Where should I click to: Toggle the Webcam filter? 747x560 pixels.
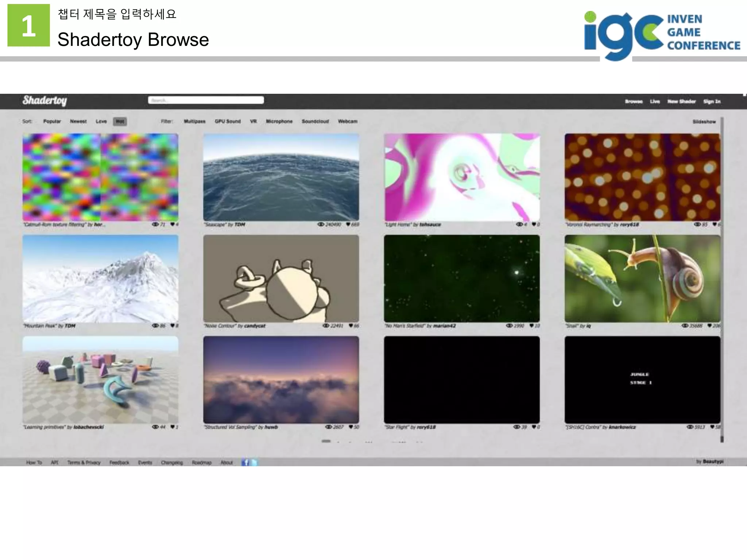[348, 121]
